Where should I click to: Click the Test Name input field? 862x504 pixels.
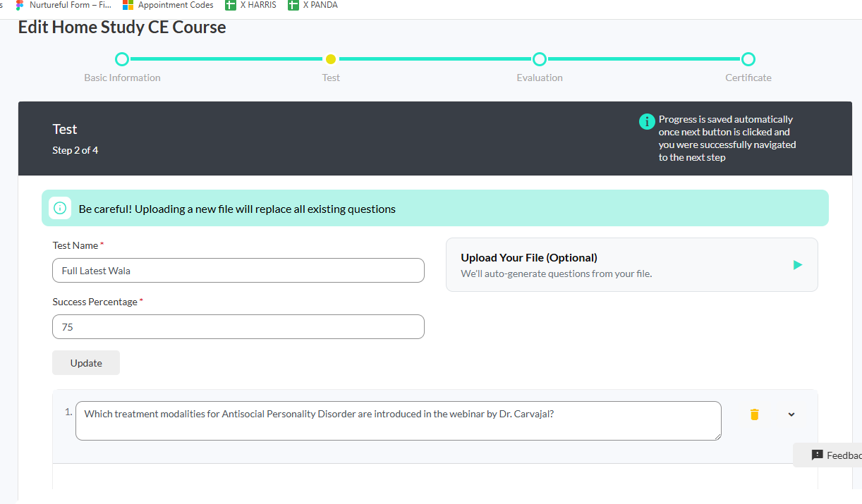tap(238, 271)
